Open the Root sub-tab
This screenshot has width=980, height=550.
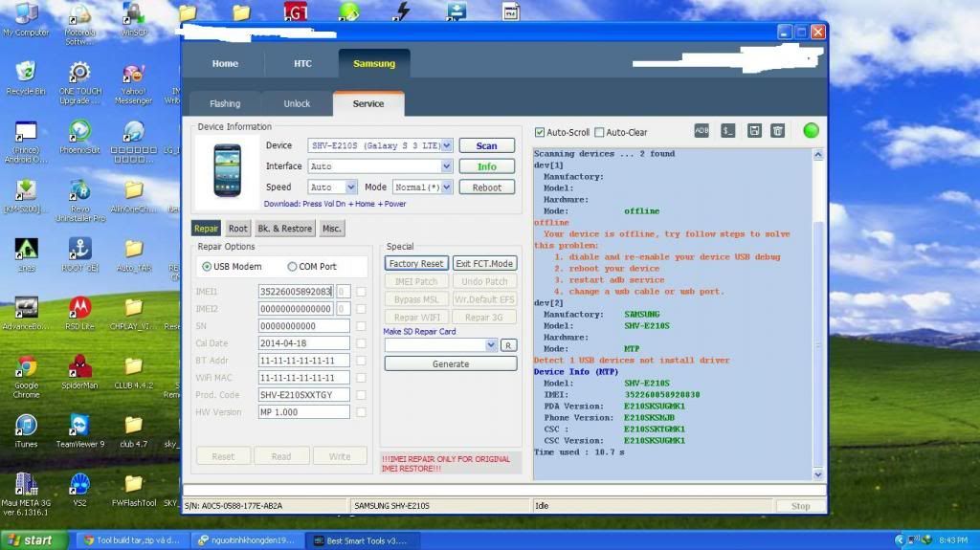tap(237, 229)
